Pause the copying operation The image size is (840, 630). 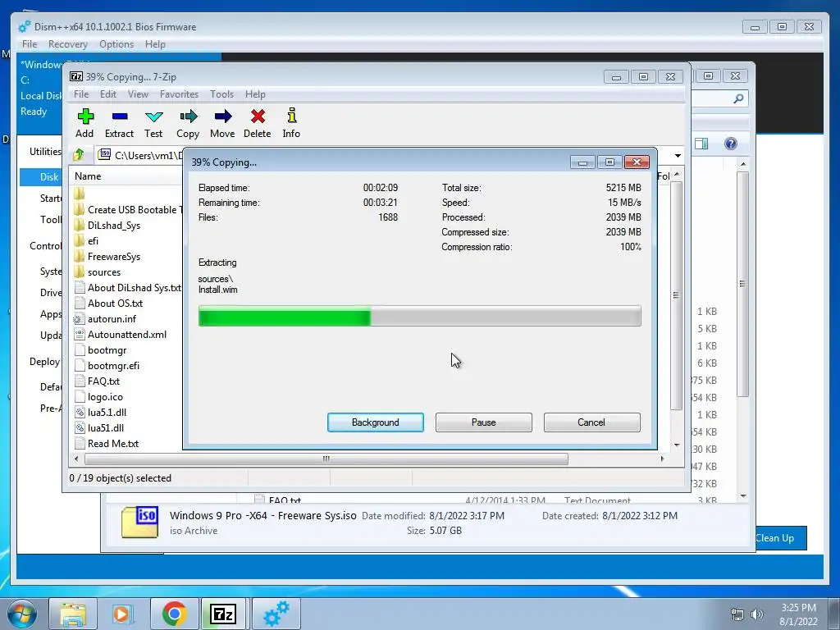[x=484, y=422]
